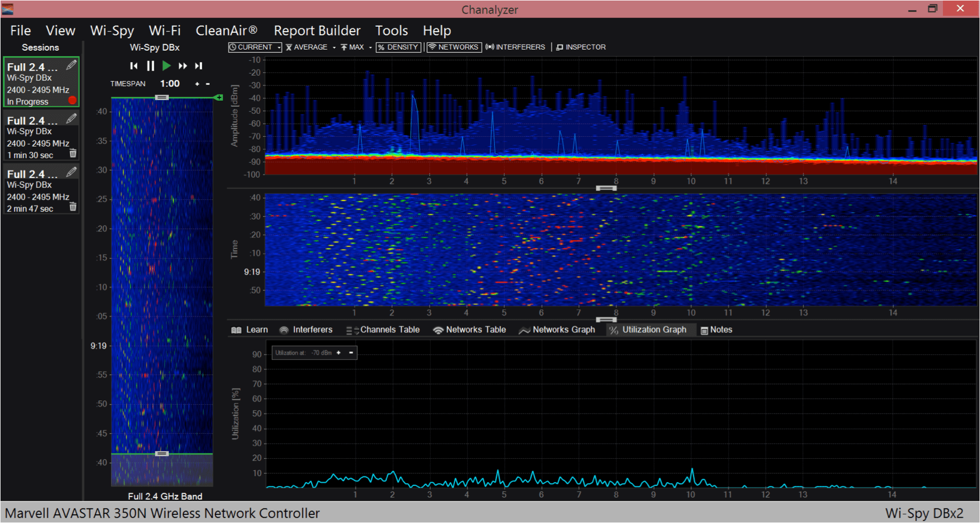Screen dimensions: 980x523
Task: Toggle the Max trace display
Action: (x=354, y=47)
